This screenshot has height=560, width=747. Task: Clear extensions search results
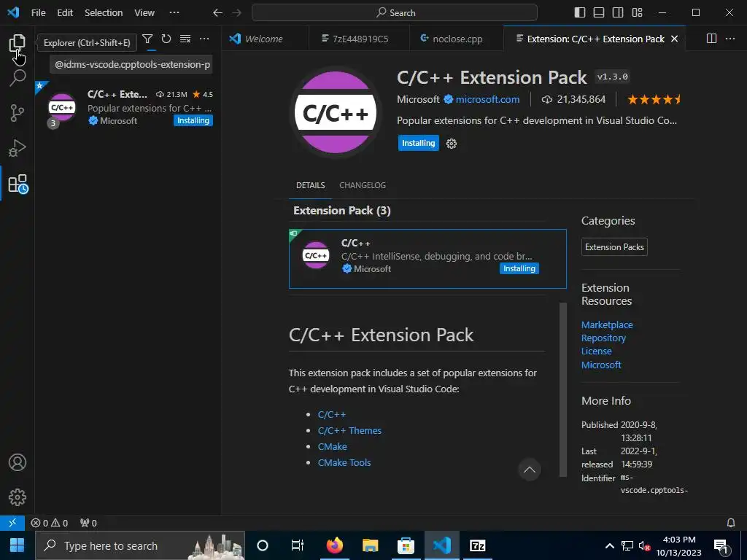185,39
